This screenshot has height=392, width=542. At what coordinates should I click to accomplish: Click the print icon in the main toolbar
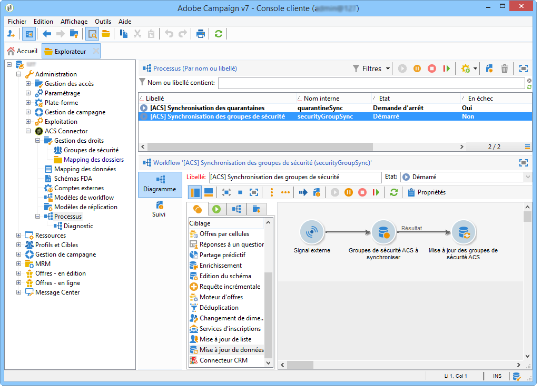(201, 34)
